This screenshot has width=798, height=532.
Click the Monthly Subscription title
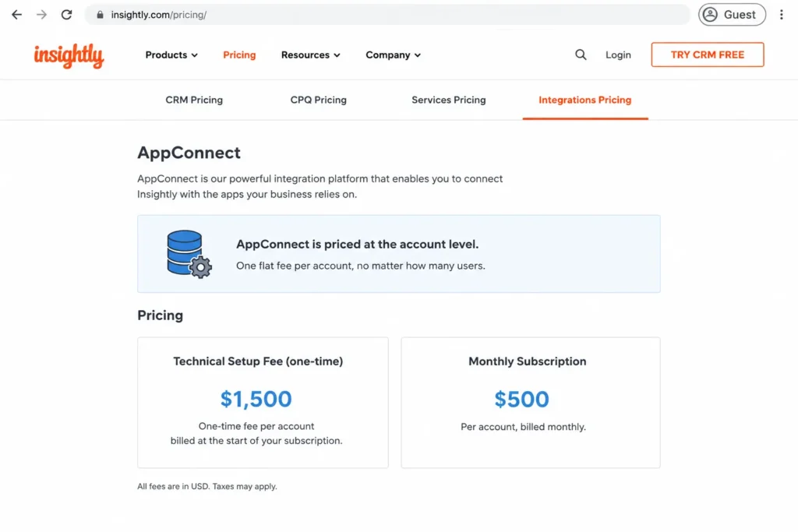528,361
